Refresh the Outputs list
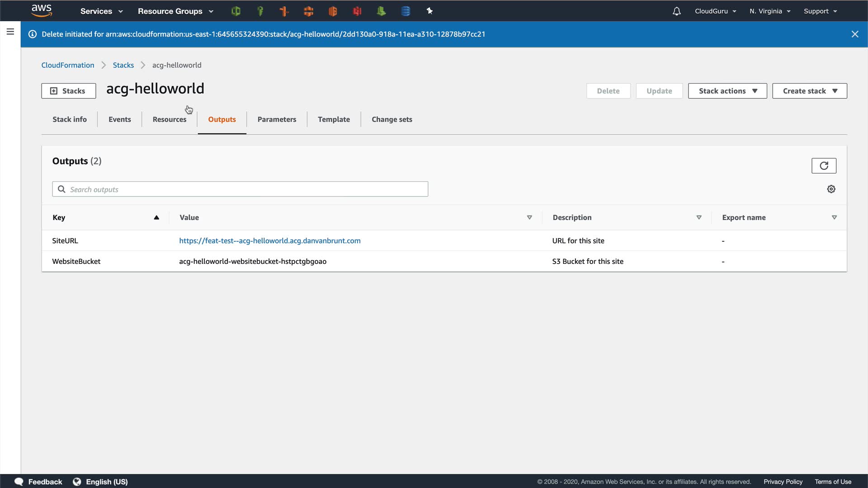Viewport: 868px width, 488px height. click(824, 166)
